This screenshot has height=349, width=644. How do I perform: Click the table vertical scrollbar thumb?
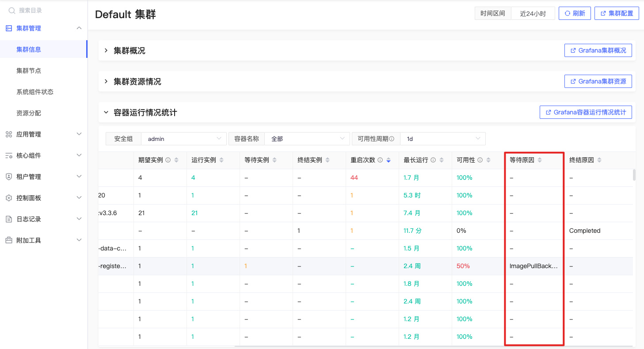pos(634,175)
